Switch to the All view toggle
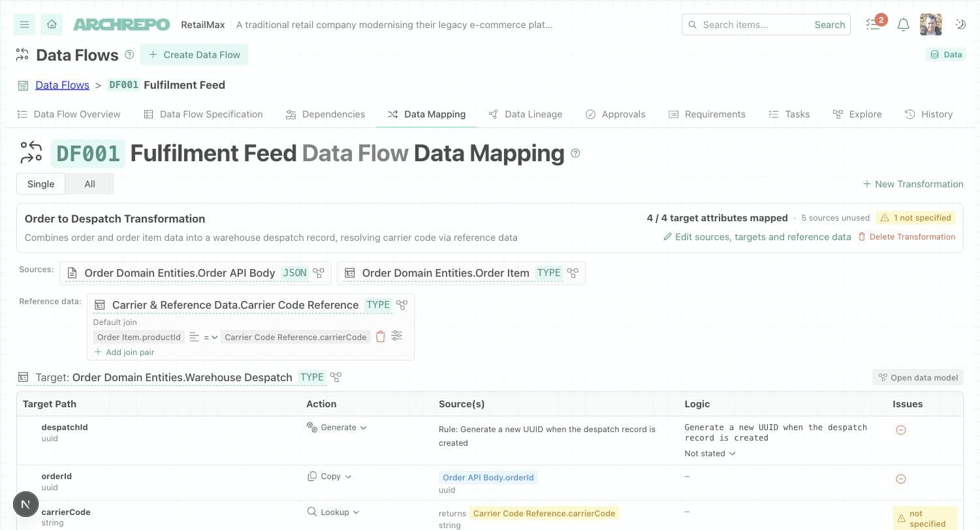Viewport: 980px width, 530px height. pyautogui.click(x=89, y=184)
